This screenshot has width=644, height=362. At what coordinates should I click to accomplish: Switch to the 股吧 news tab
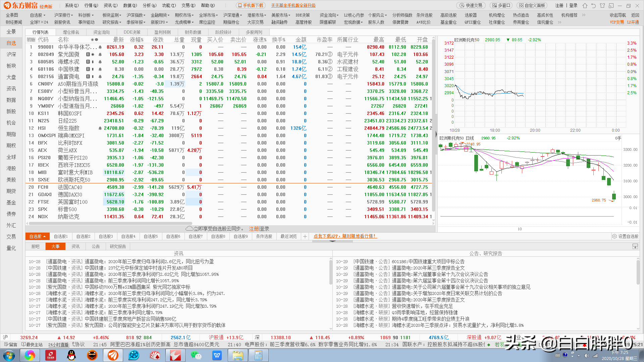35,246
